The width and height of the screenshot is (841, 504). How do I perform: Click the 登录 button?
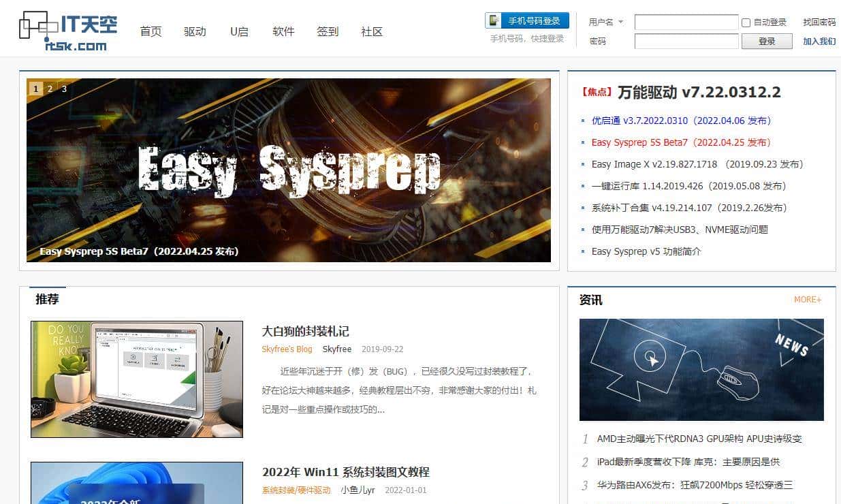tap(767, 41)
